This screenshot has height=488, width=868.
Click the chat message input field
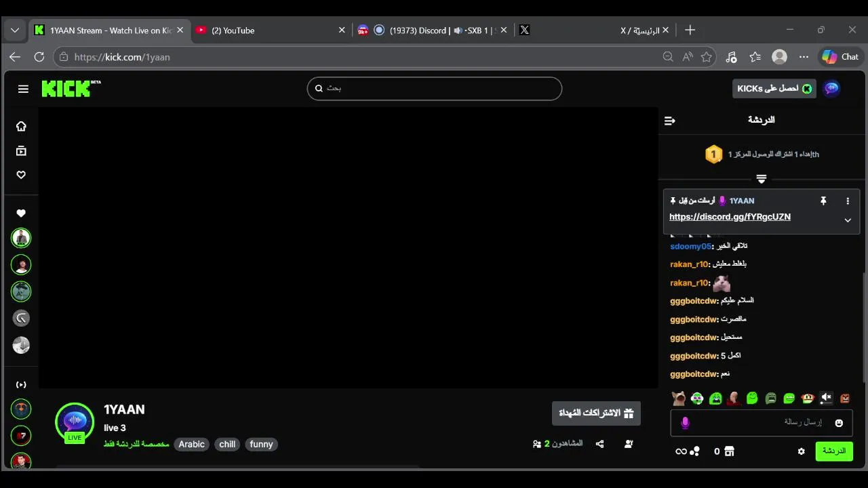(x=762, y=423)
